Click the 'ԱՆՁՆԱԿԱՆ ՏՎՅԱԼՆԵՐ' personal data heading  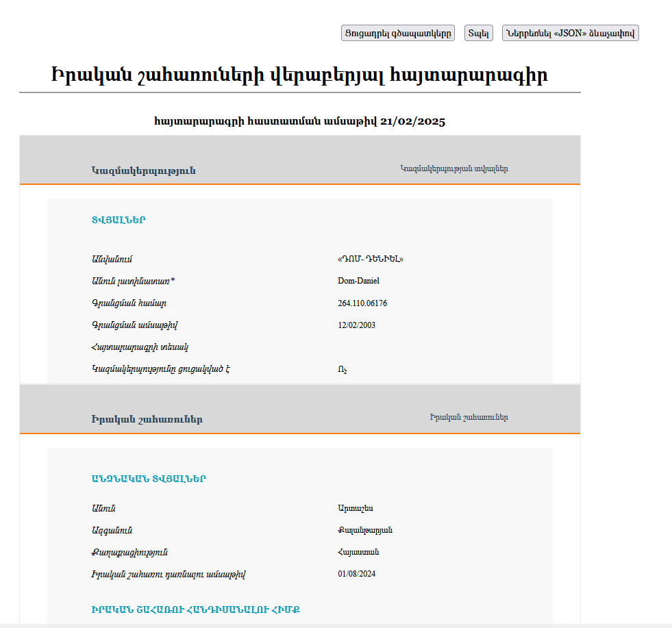pos(149,479)
